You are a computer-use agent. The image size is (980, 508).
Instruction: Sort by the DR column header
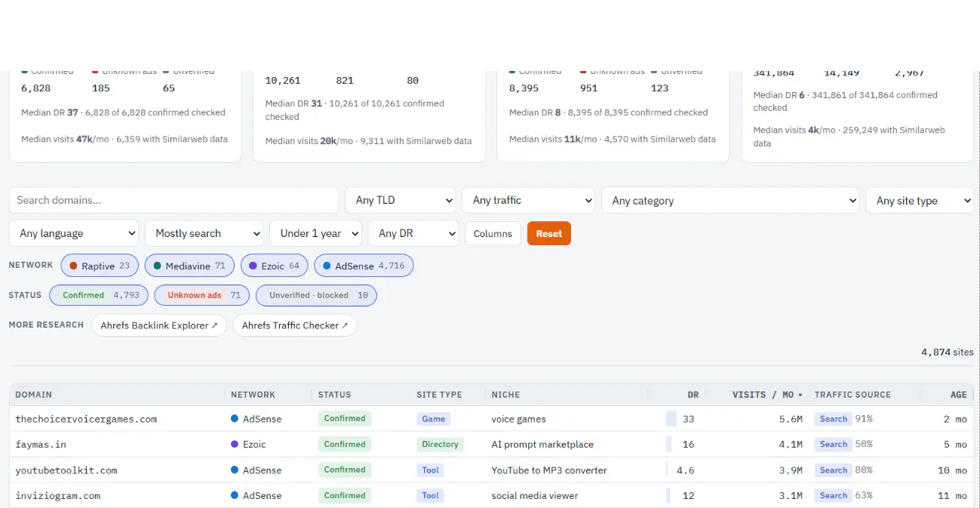pos(693,395)
